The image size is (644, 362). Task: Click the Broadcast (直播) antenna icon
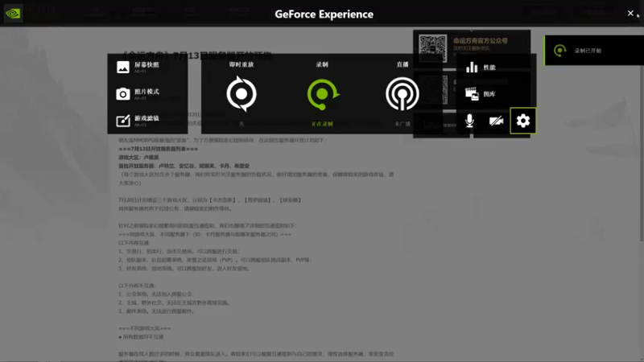tap(402, 94)
